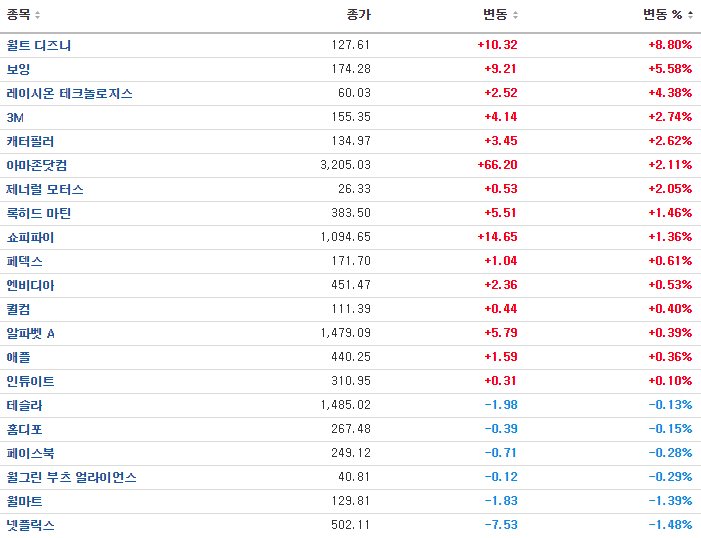Image resolution: width=701 pixels, height=538 pixels.
Task: Select closing price 1,485.02
Action: 346,405
